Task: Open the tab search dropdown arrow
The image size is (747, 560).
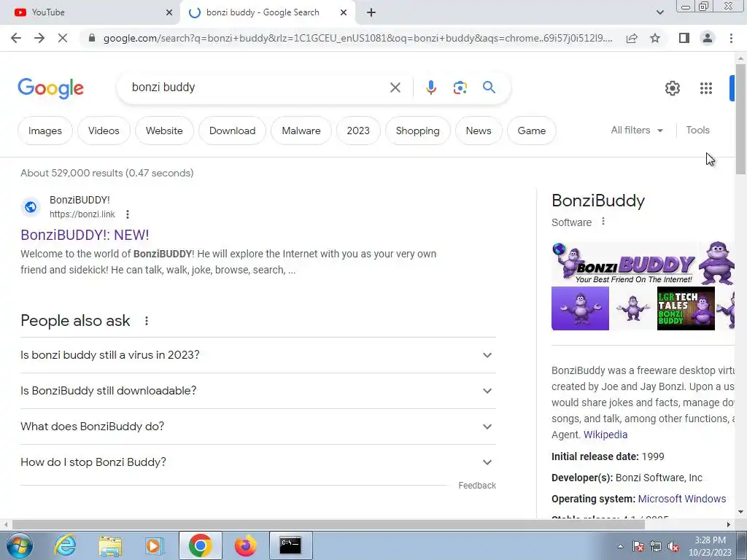Action: (x=659, y=12)
